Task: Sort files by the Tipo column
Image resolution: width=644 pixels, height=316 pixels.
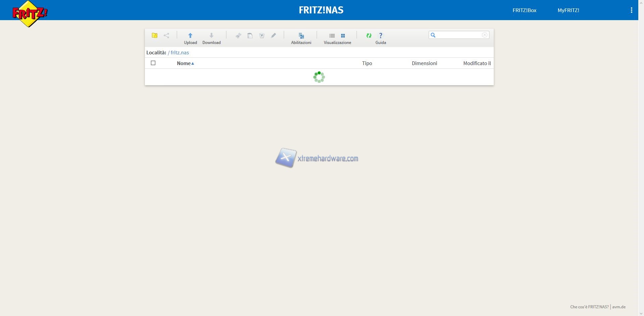Action: [x=367, y=63]
